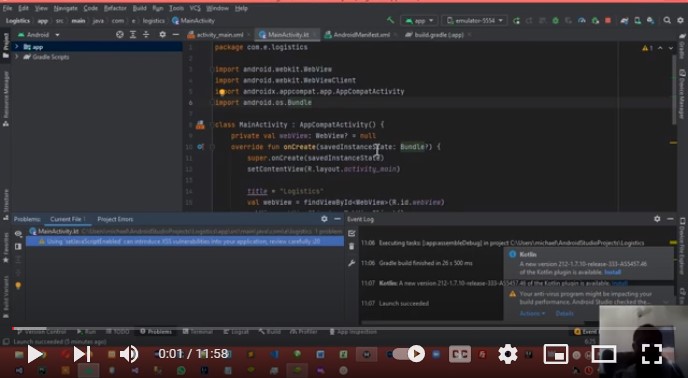Click the Make Project hammer icon
The width and height of the screenshot is (688, 378).
click(x=390, y=20)
